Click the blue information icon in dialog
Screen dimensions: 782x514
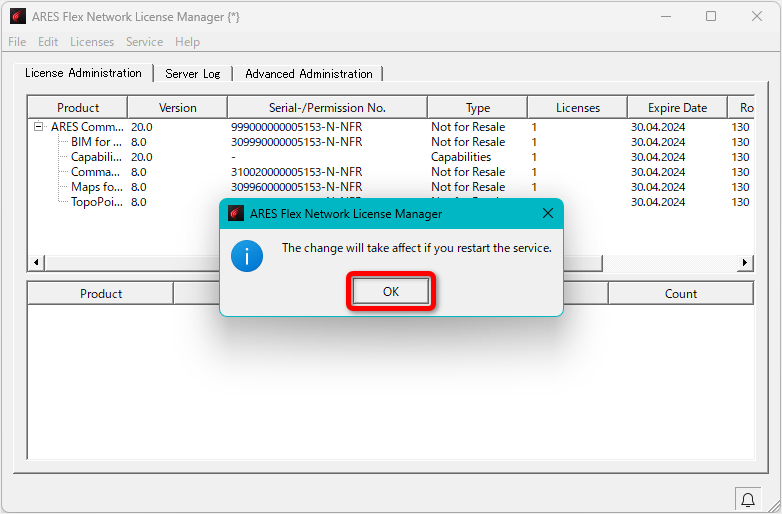[x=247, y=256]
